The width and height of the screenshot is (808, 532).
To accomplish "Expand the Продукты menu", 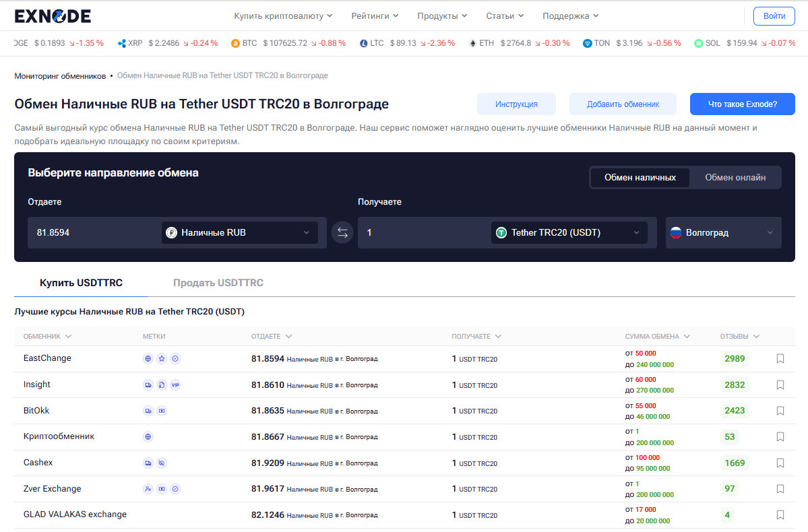I will (443, 16).
